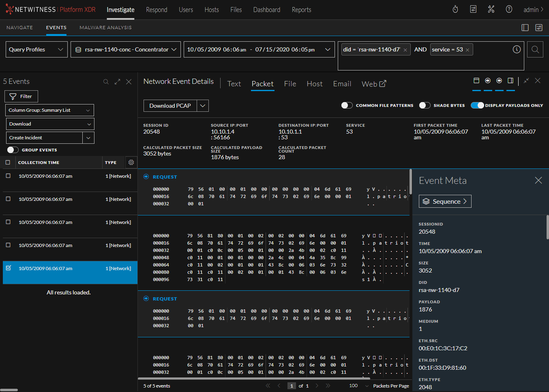Open column settings gear icon
The height and width of the screenshot is (392, 549).
tap(131, 162)
